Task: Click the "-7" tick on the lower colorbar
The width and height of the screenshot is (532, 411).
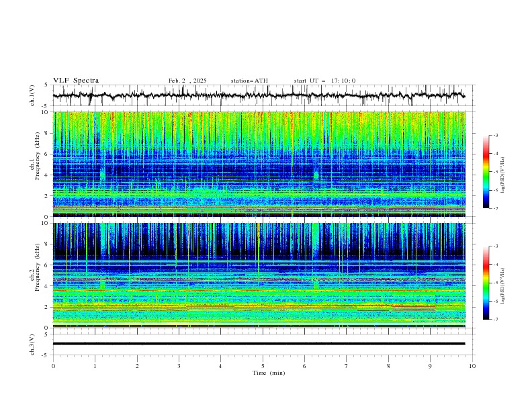Action: [x=495, y=320]
